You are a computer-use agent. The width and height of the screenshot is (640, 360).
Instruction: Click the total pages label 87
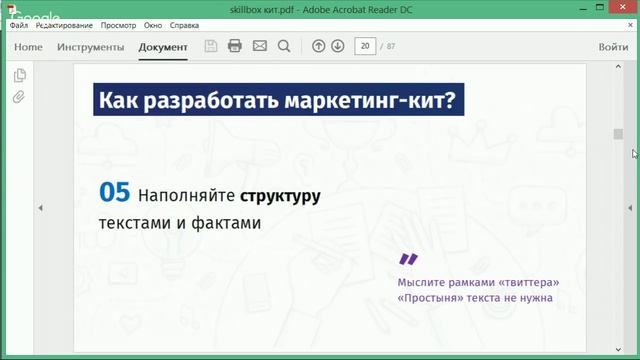(391, 46)
